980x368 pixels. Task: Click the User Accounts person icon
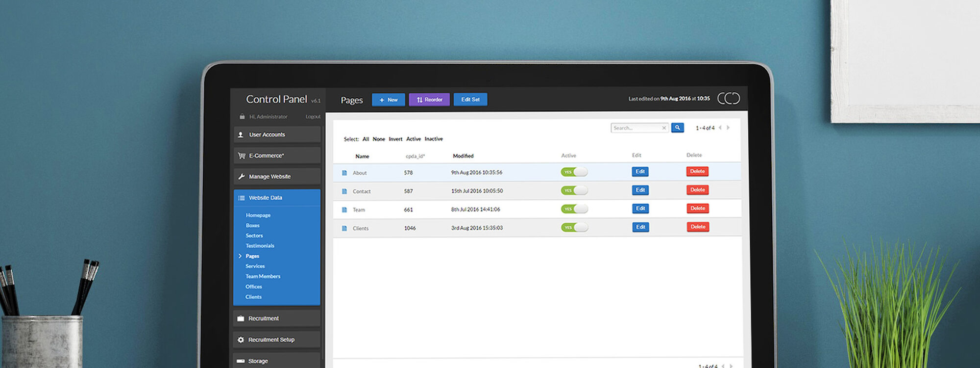[241, 134]
